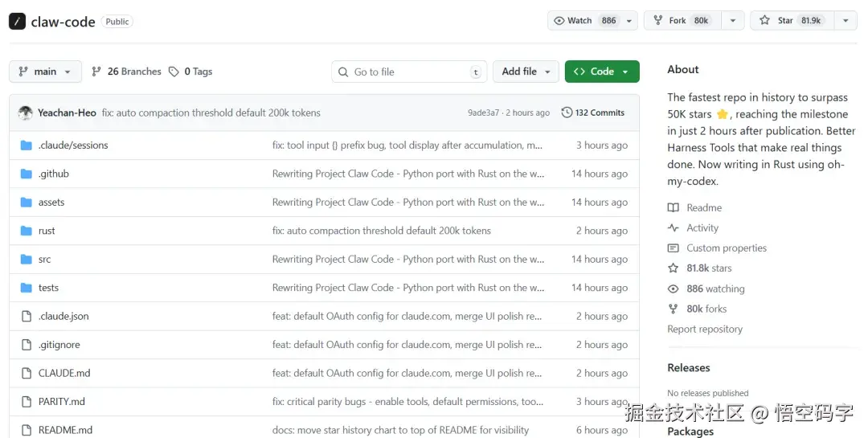The width and height of the screenshot is (868, 438).
Task: Expand the Add file dropdown
Action: (526, 72)
